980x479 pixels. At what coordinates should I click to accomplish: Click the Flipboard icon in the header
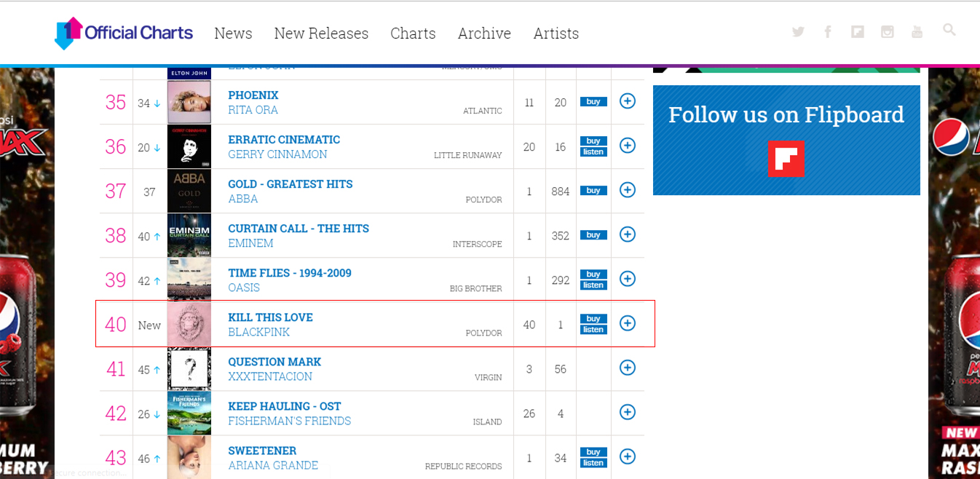(858, 31)
